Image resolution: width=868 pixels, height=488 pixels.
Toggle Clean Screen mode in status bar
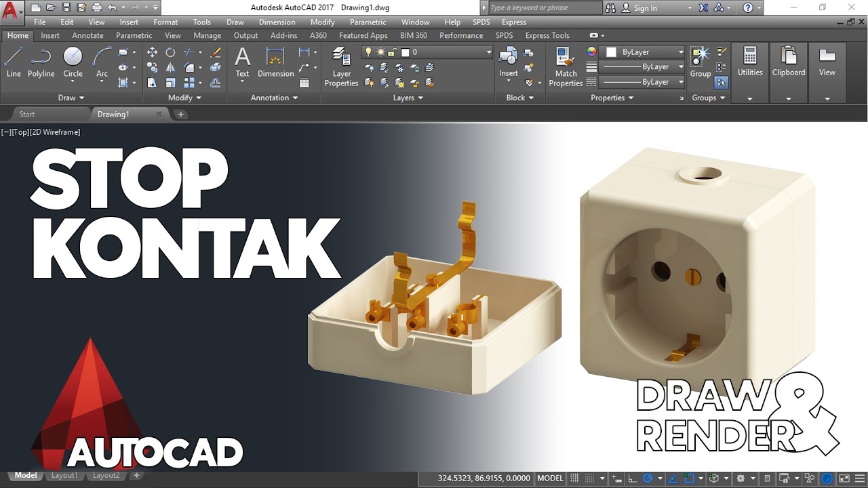click(x=843, y=478)
